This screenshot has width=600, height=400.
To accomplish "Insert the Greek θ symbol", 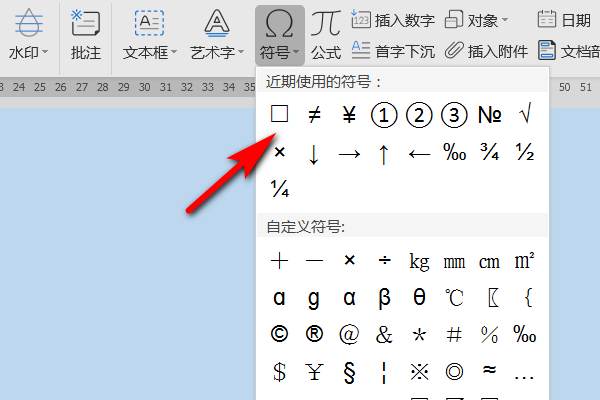I will (x=419, y=297).
